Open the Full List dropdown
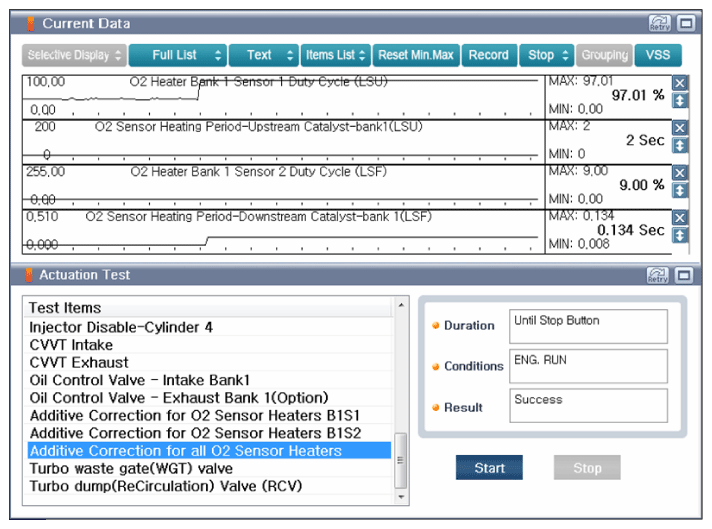The image size is (712, 529). (x=176, y=55)
